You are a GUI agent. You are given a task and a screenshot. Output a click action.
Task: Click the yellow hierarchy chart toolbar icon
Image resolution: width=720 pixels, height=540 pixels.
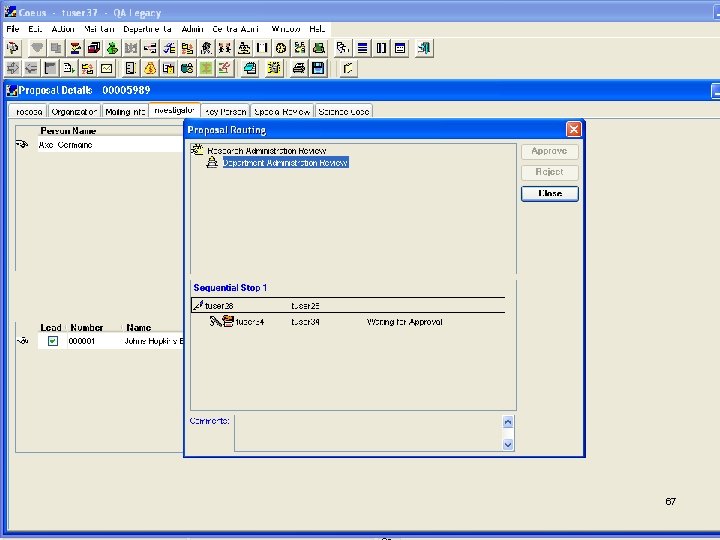point(187,48)
